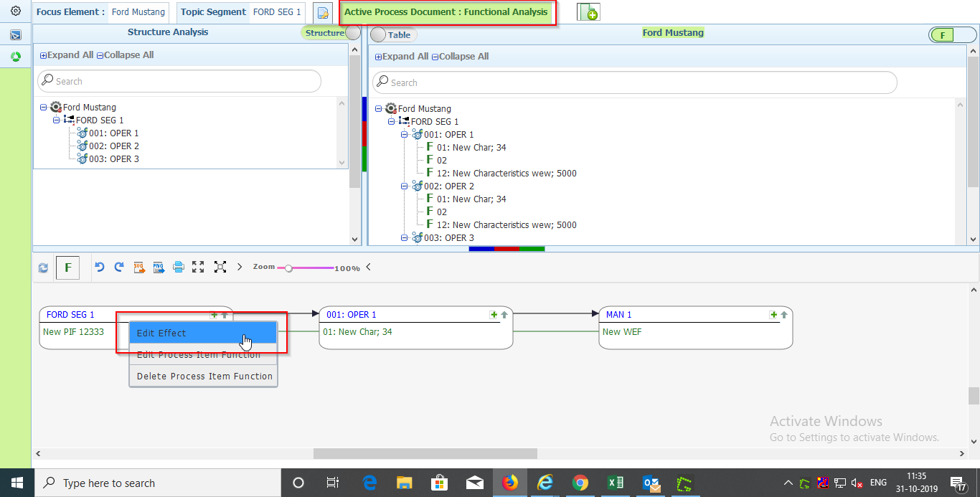Image resolution: width=980 pixels, height=497 pixels.
Task: Click the green plus on the MAN 1 node
Action: (773, 315)
